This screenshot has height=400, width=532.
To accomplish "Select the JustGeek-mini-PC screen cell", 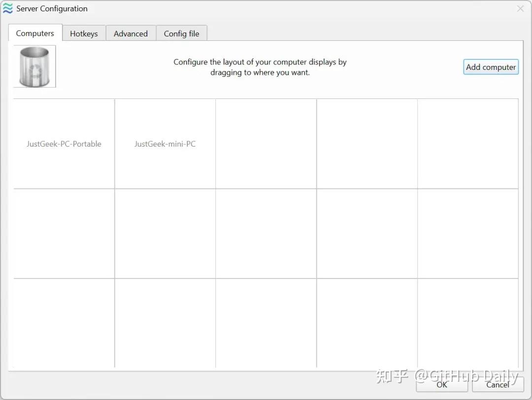I will coord(165,144).
